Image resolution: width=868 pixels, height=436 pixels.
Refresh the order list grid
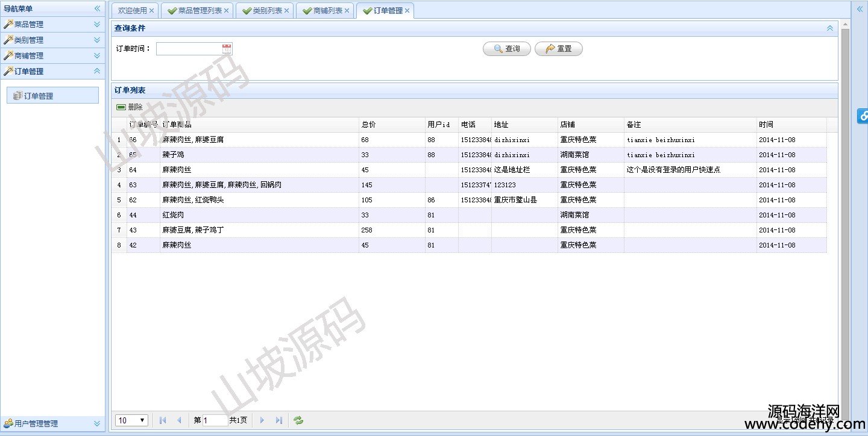point(298,420)
